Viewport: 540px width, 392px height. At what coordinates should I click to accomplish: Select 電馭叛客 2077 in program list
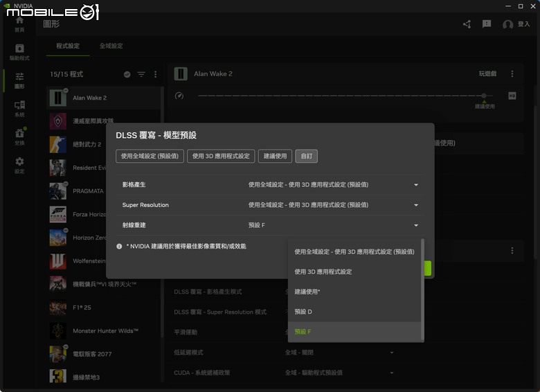click(103, 354)
